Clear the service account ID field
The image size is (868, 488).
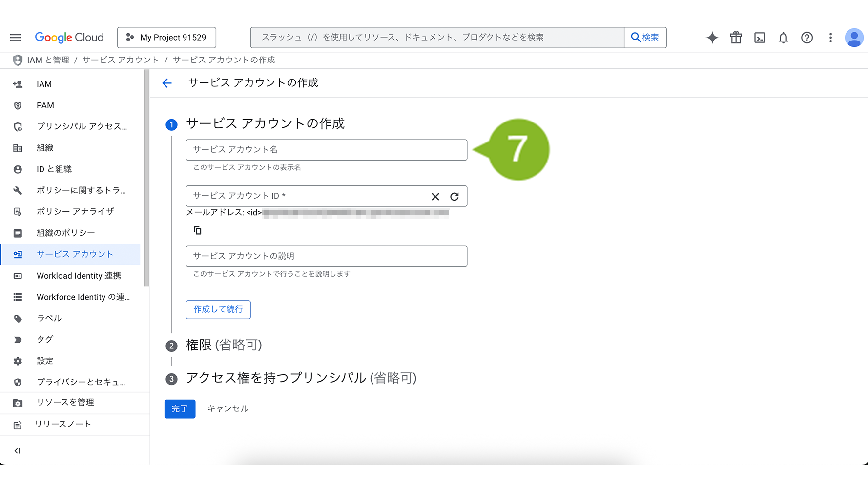(x=435, y=197)
